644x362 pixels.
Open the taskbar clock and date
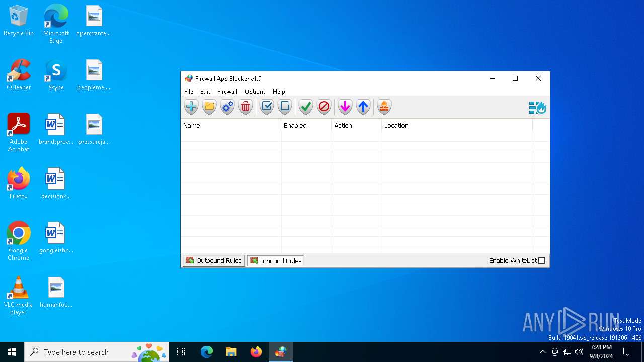tap(601, 352)
